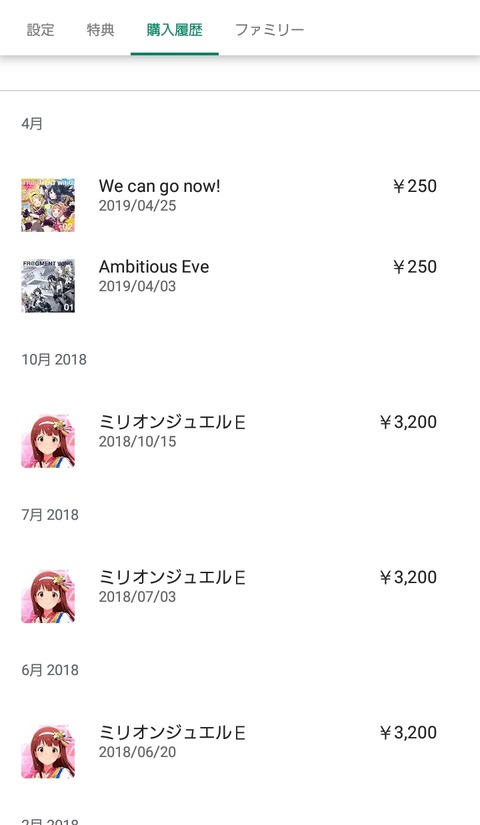Viewport: 480px width, 825px height.
Task: Tap the We can go now! album art
Action: coord(48,205)
